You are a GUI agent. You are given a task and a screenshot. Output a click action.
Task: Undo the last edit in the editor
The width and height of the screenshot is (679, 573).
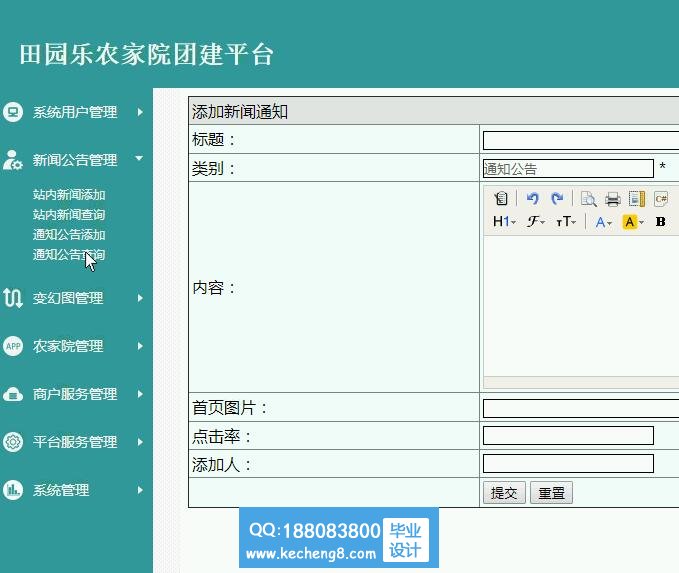532,198
